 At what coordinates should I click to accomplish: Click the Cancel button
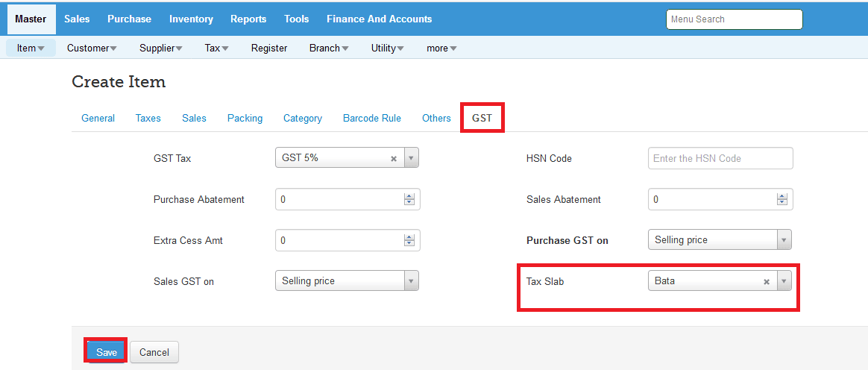(154, 352)
